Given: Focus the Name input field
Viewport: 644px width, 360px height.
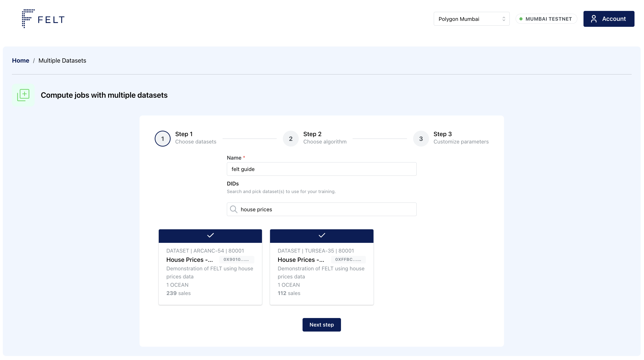Looking at the screenshot, I should [322, 169].
